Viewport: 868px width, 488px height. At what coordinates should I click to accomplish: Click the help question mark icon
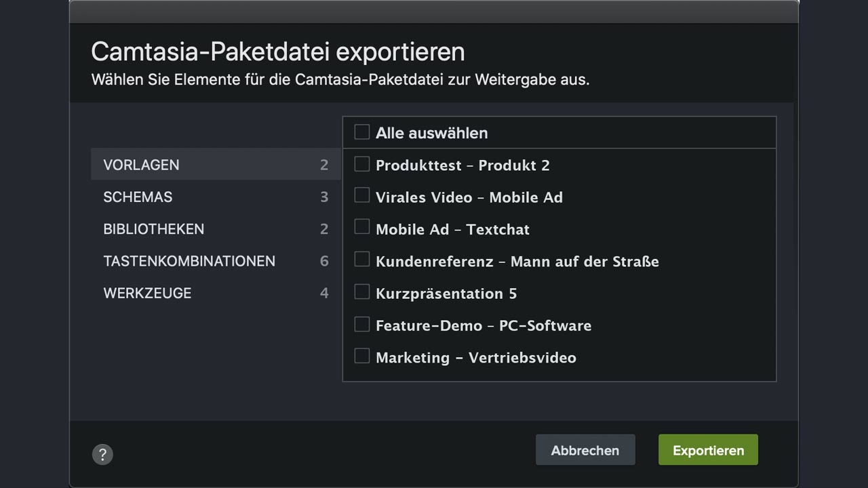tap(102, 454)
